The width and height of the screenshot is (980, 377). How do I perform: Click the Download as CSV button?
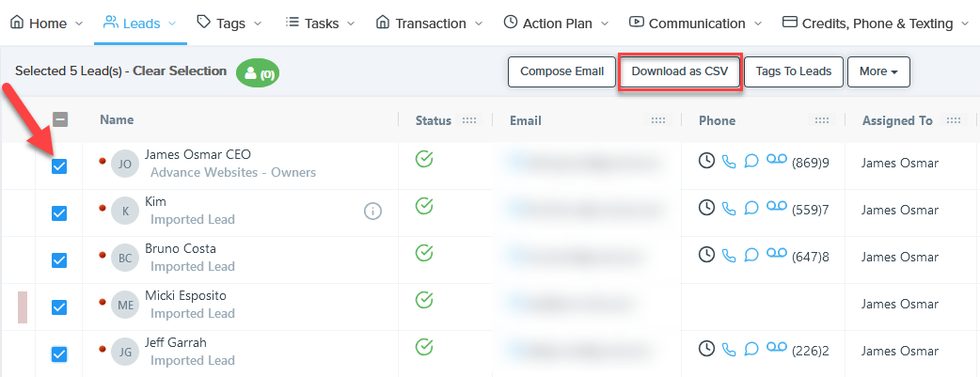(680, 71)
